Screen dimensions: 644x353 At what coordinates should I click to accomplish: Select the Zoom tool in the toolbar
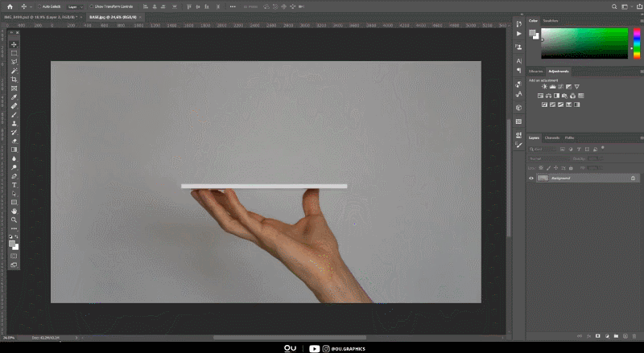(x=14, y=220)
